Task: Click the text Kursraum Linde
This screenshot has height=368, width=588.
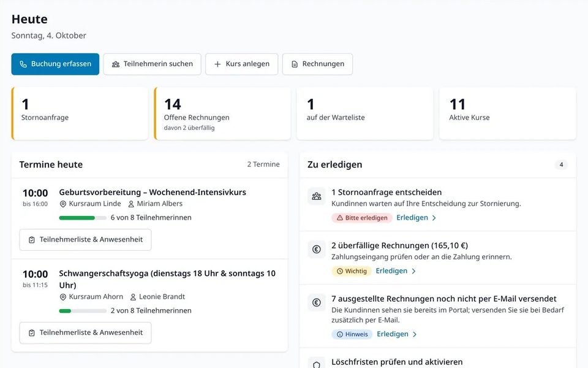Action: click(95, 204)
